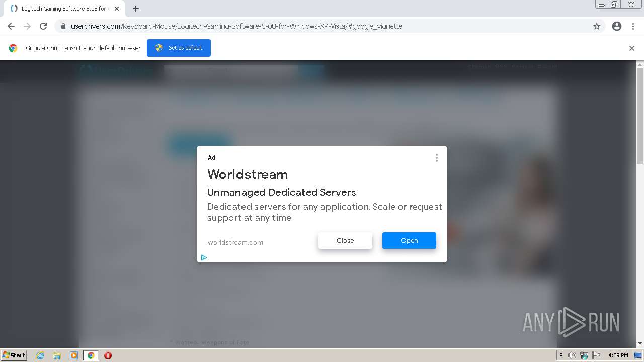
Task: Click Unmanaged Dedicated Servers heading
Action: (x=282, y=192)
